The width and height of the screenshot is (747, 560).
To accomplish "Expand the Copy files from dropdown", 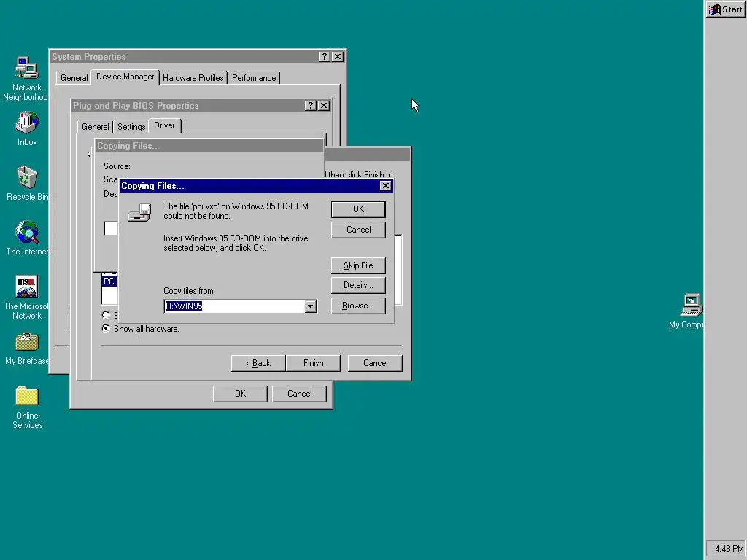I will tap(311, 306).
